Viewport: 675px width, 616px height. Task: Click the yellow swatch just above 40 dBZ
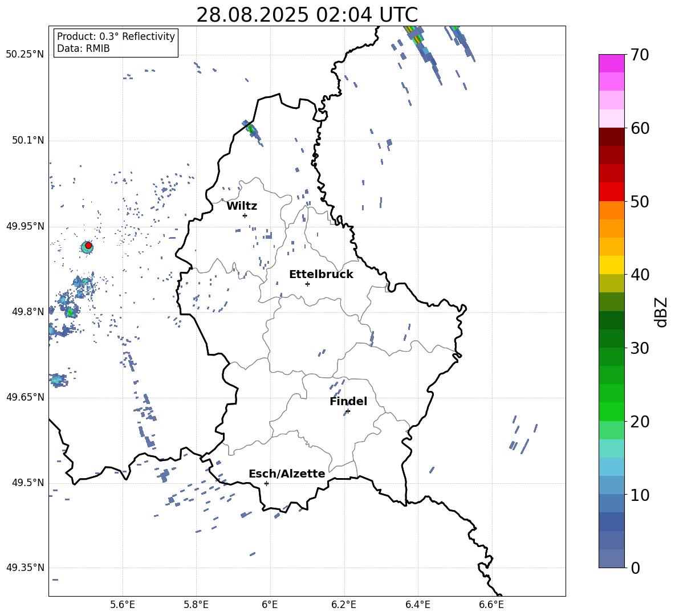click(612, 265)
